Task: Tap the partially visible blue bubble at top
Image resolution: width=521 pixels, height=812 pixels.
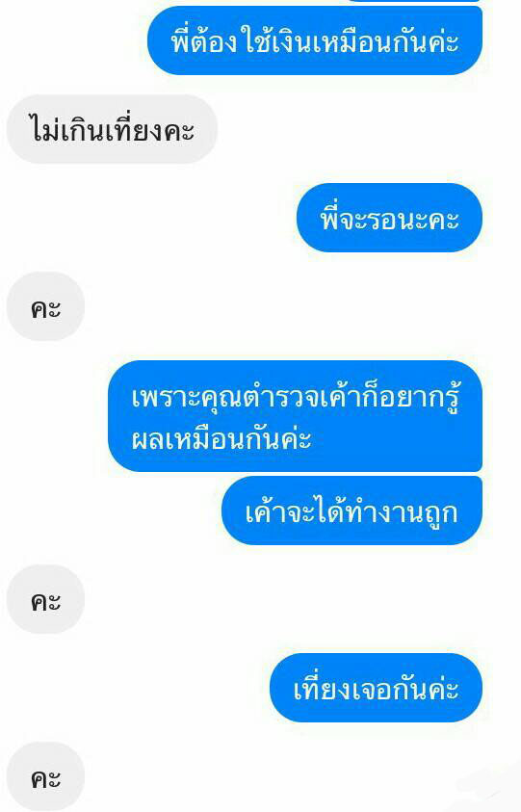Action: (x=414, y=1)
